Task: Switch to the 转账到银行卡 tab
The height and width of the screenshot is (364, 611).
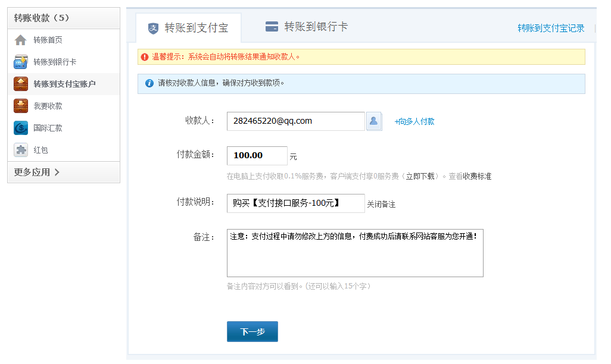Action: click(x=307, y=27)
